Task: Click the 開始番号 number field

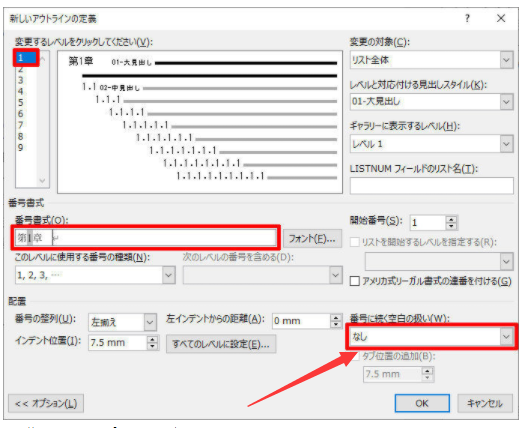Action: click(428, 223)
